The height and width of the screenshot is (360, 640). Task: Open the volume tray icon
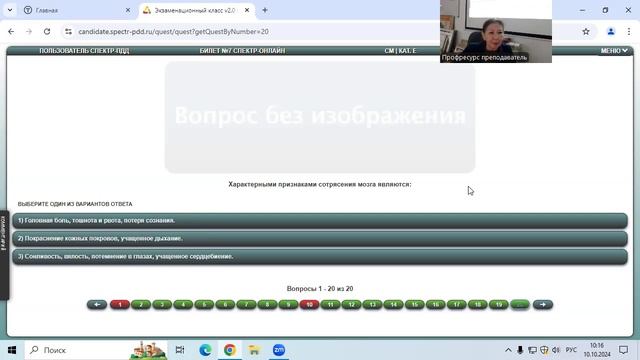click(x=556, y=350)
